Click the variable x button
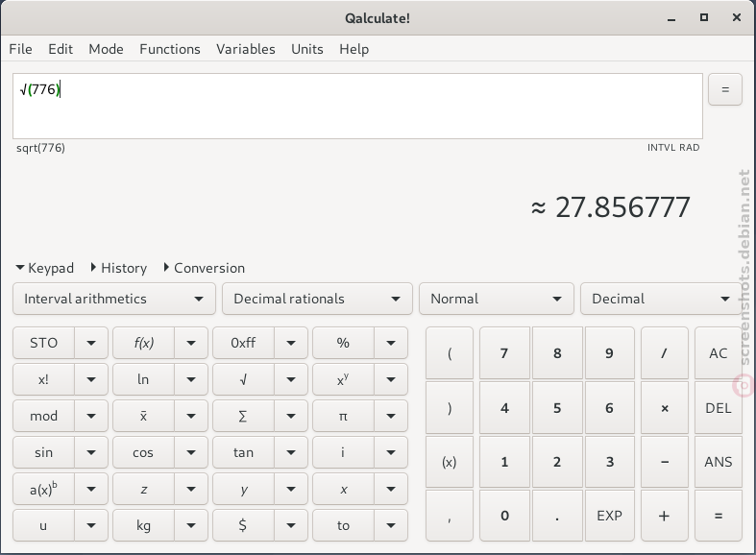 click(343, 490)
